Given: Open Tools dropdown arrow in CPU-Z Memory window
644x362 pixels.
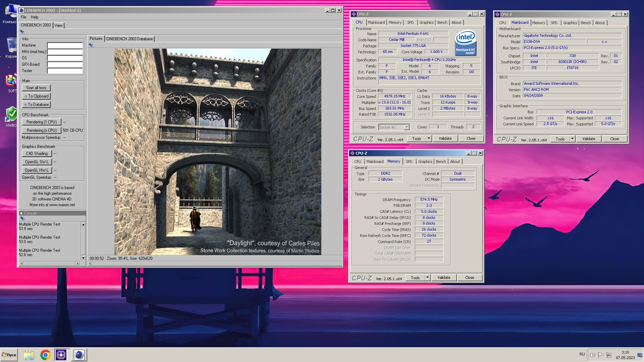Looking at the screenshot, I should pos(427,278).
